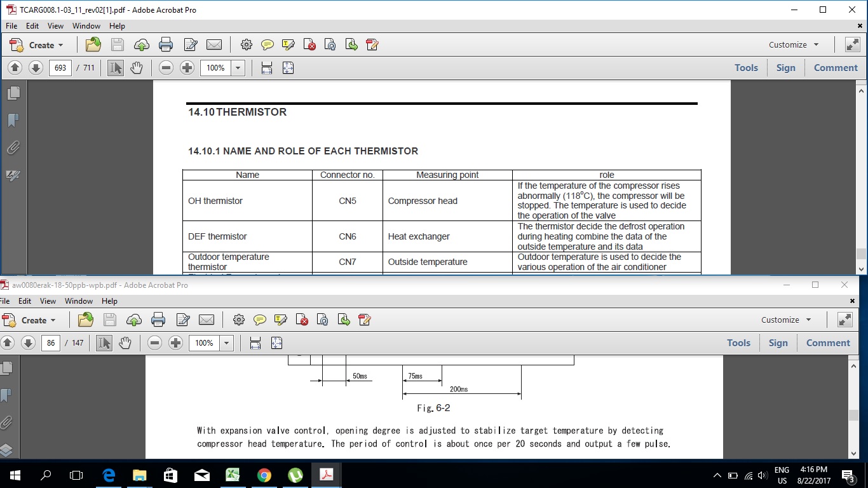Click fit width scrolling icon in top window
This screenshot has width=868, height=488.
click(x=267, y=68)
